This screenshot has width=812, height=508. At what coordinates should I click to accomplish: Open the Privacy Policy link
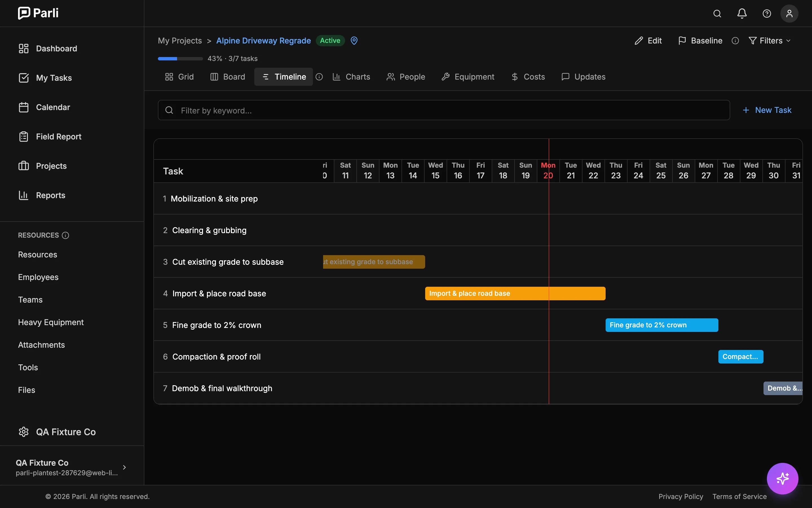coord(681,496)
